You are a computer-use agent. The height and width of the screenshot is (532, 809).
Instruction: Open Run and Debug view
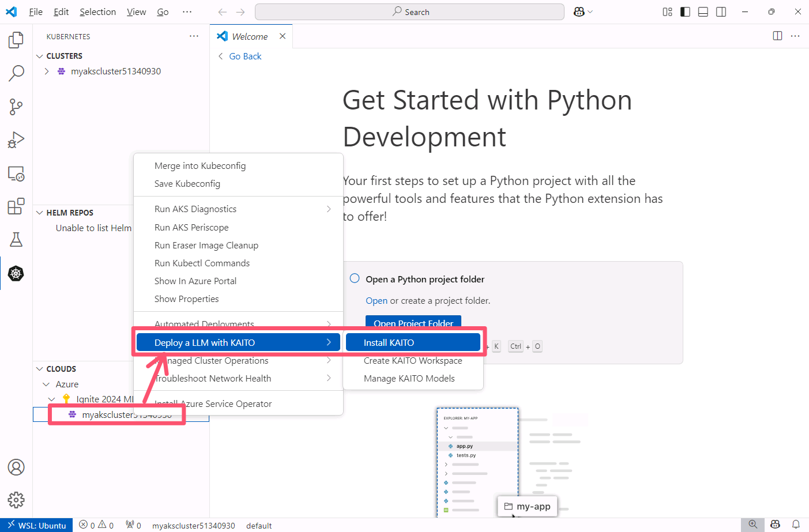pos(16,140)
